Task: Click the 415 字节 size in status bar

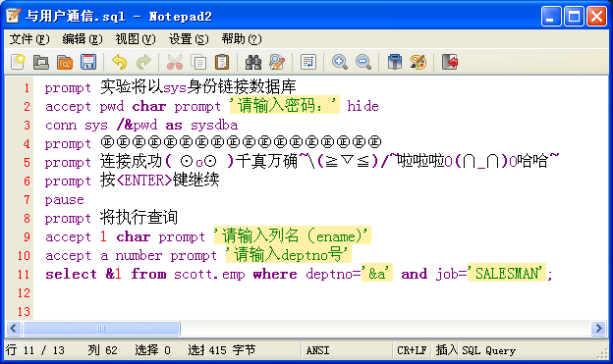Action: 232,350
